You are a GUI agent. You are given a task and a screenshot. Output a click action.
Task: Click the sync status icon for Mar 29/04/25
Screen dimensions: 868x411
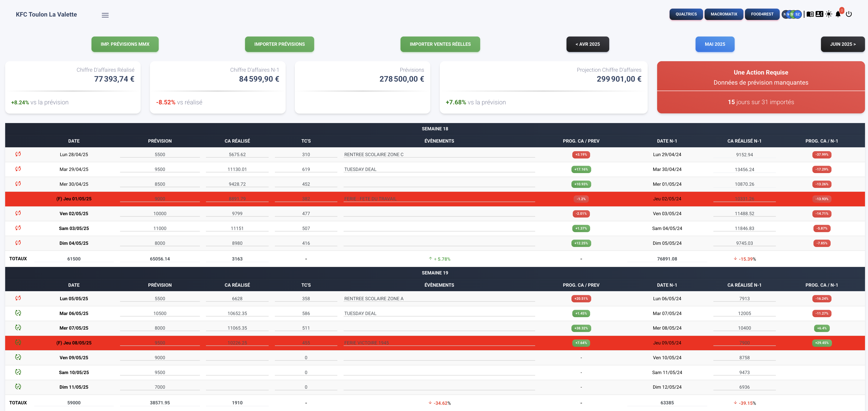pyautogui.click(x=18, y=169)
